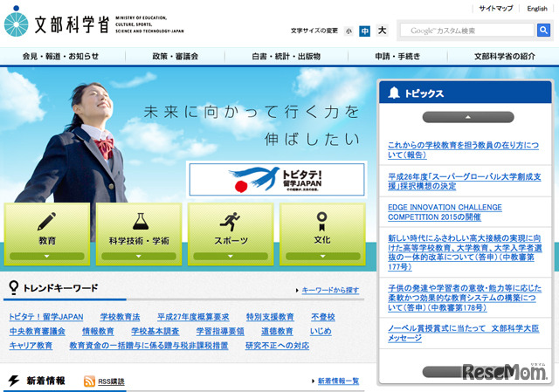Open EDGE INNOVATION CHALLENGE COMPETITION 2015 topic

click(445, 212)
